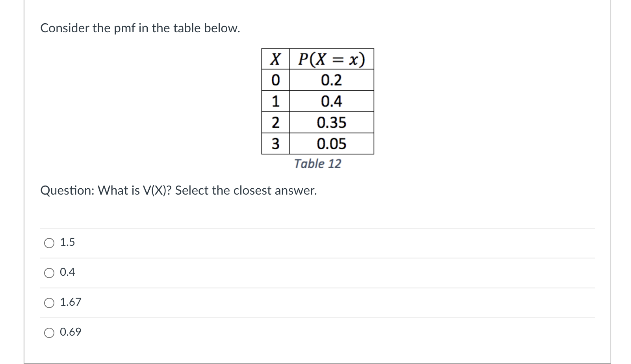Select the 0.69 answer option
This screenshot has height=364, width=631.
(x=70, y=332)
